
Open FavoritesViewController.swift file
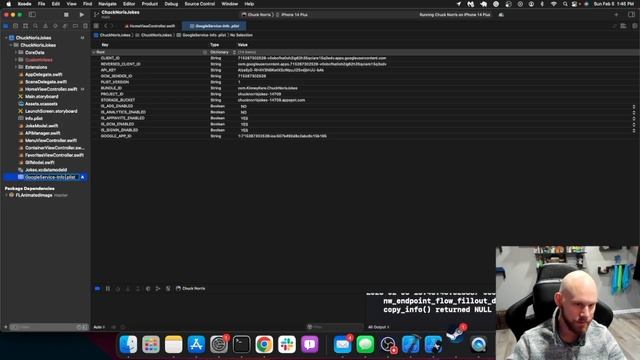pyautogui.click(x=54, y=156)
